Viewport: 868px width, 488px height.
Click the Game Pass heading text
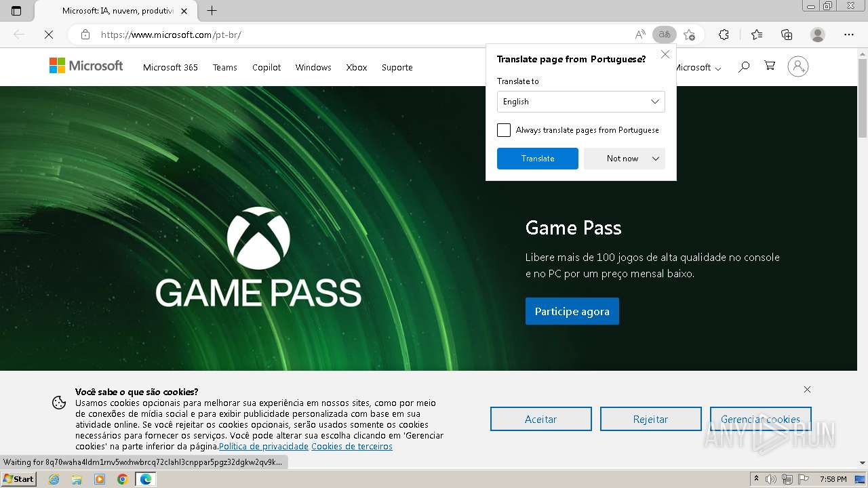[x=574, y=228]
